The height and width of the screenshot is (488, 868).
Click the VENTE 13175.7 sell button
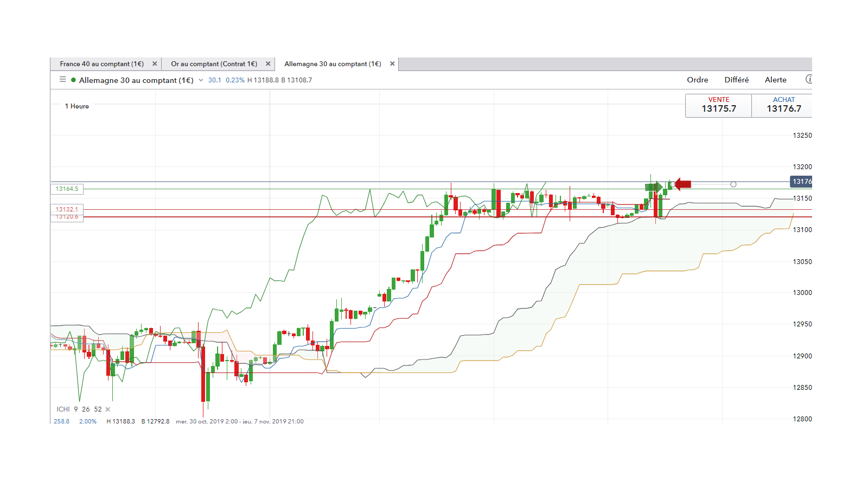point(718,105)
